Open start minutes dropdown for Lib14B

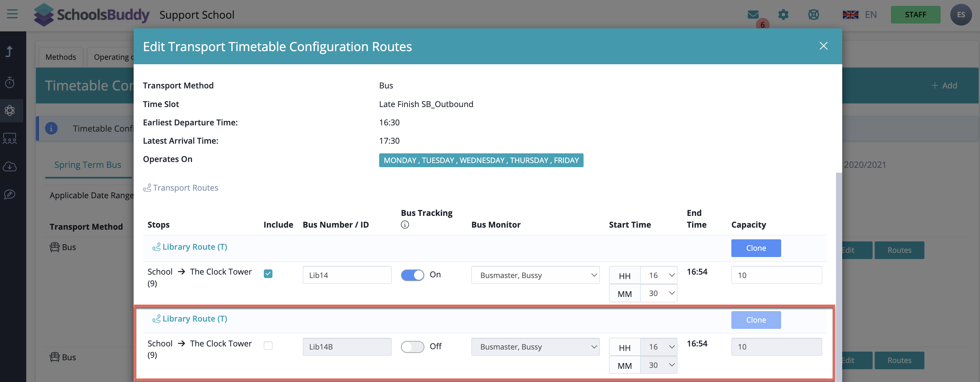tap(658, 365)
